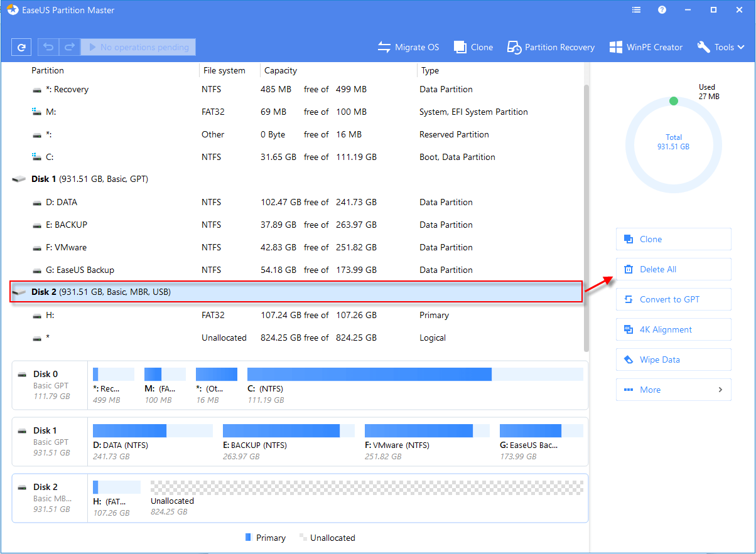Click the Unallocated legend swatch
The height and width of the screenshot is (554, 756).
(x=303, y=538)
